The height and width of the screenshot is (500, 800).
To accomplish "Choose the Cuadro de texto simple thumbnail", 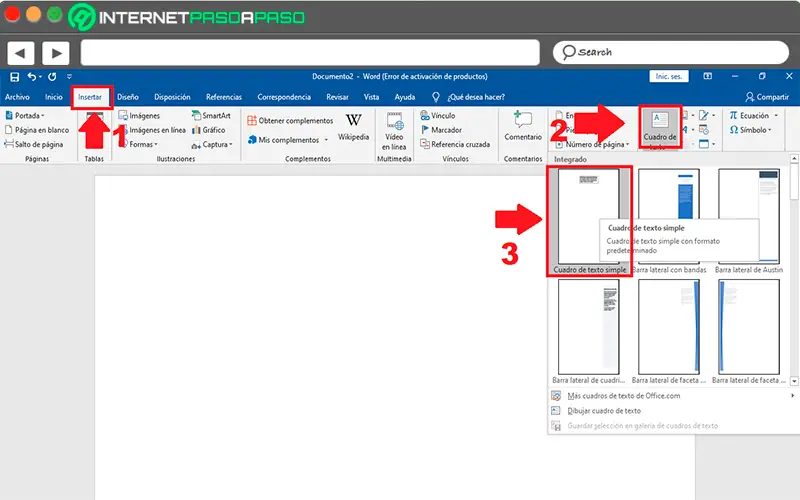I will 589,221.
